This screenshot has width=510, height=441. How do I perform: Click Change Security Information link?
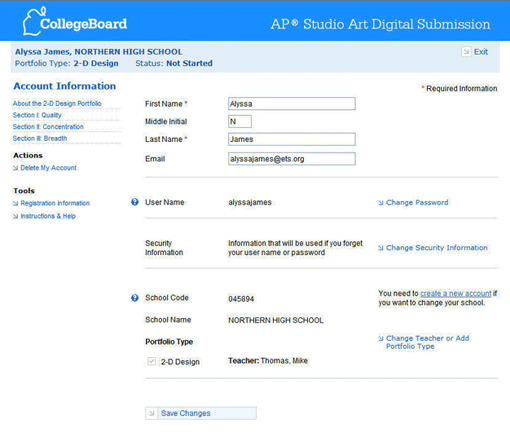(437, 248)
